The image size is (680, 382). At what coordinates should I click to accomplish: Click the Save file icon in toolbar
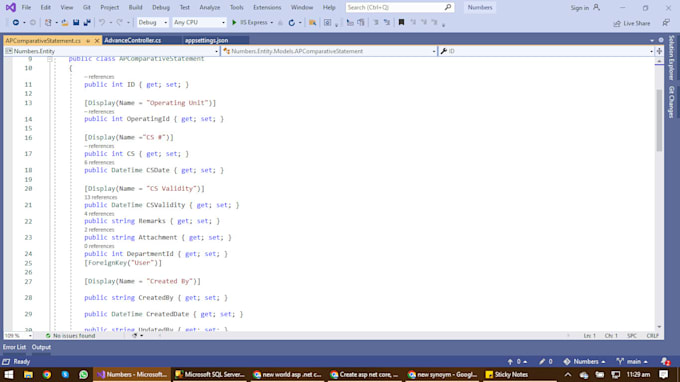76,23
